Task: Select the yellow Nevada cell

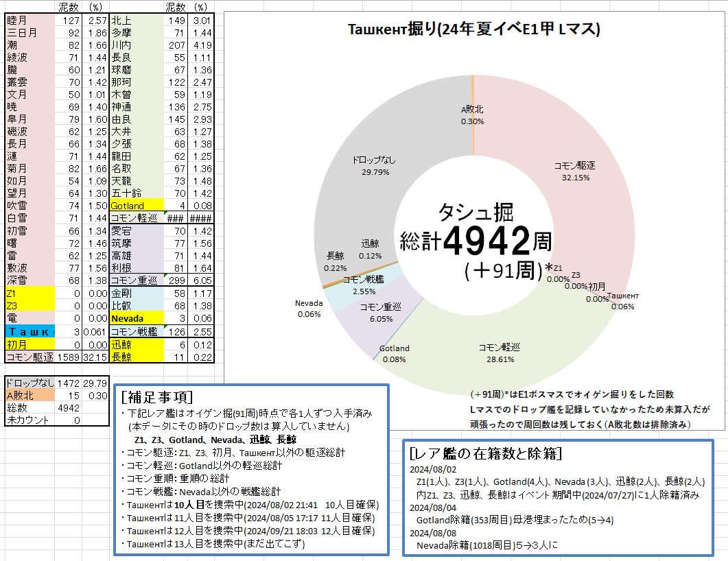Action: pos(137,318)
